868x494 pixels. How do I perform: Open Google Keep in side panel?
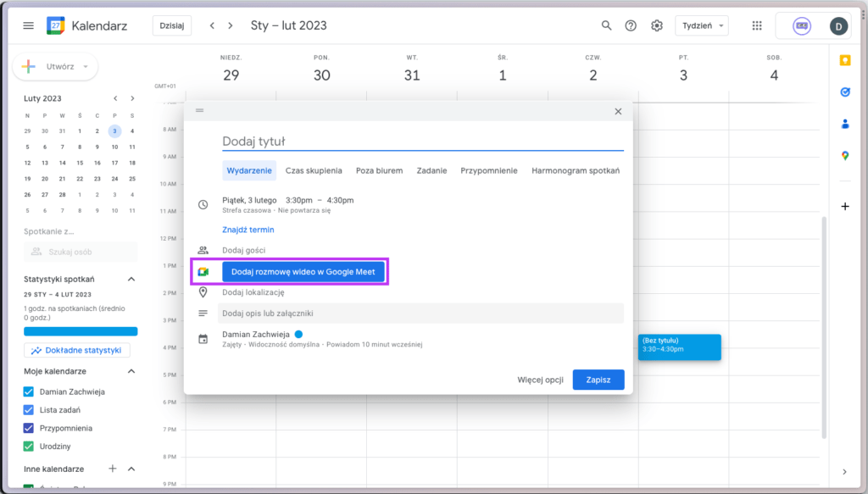(x=845, y=61)
